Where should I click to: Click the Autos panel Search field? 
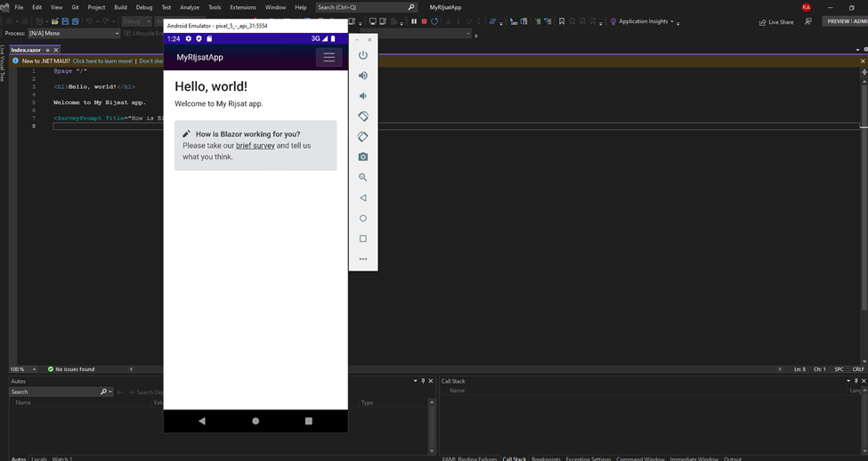pyautogui.click(x=53, y=392)
